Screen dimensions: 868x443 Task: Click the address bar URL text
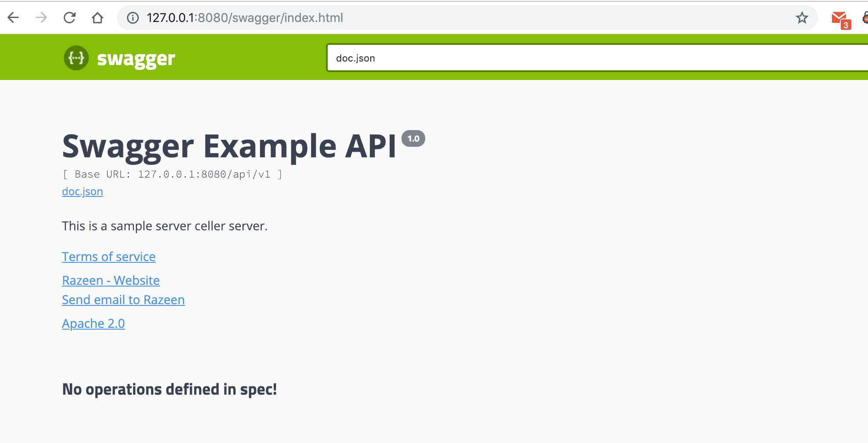[x=245, y=18]
